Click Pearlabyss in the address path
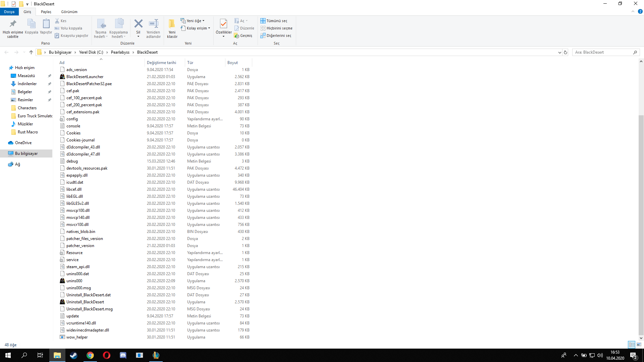This screenshot has height=362, width=644. 120,52
